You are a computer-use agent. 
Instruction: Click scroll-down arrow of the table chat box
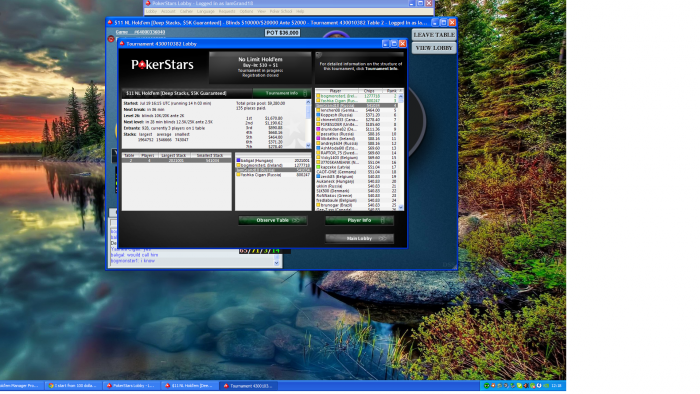[276, 263]
